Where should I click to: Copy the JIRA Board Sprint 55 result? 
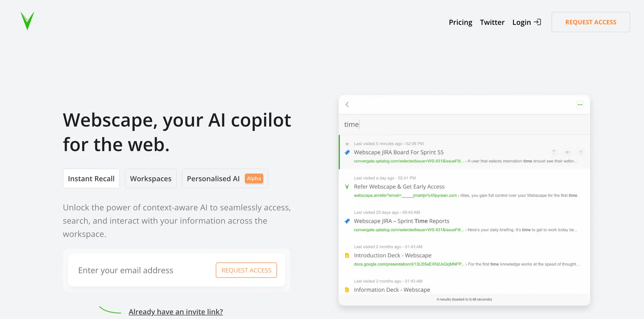(554, 152)
